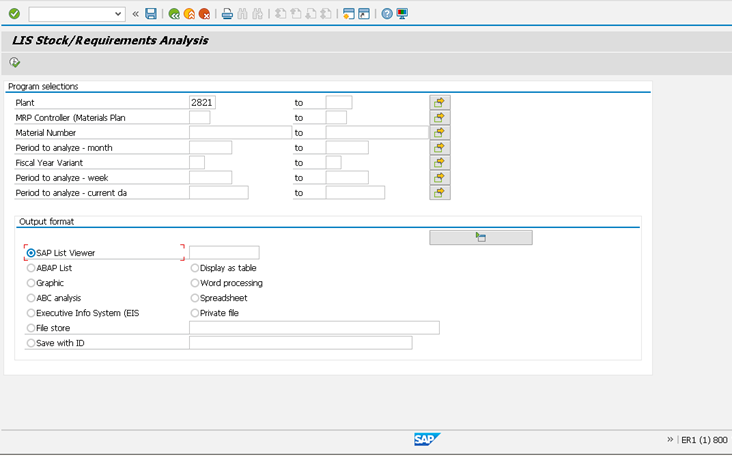Click the Plant 'to' input field

pos(339,102)
